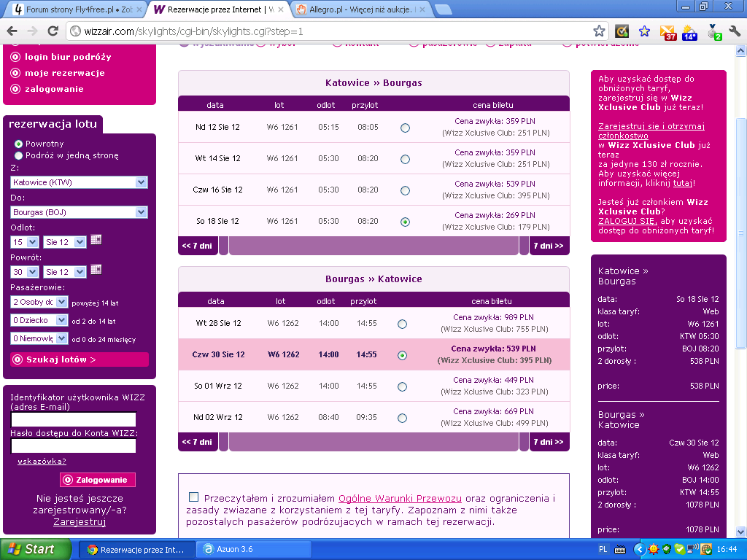747x560 pixels.
Task: Click the tray sun weather icon
Action: tap(653, 549)
